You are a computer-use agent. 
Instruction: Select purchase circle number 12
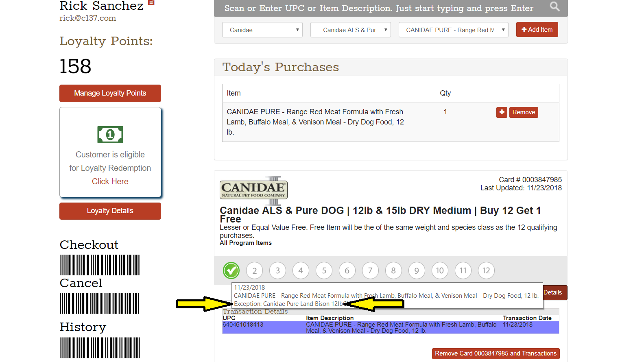[487, 270]
